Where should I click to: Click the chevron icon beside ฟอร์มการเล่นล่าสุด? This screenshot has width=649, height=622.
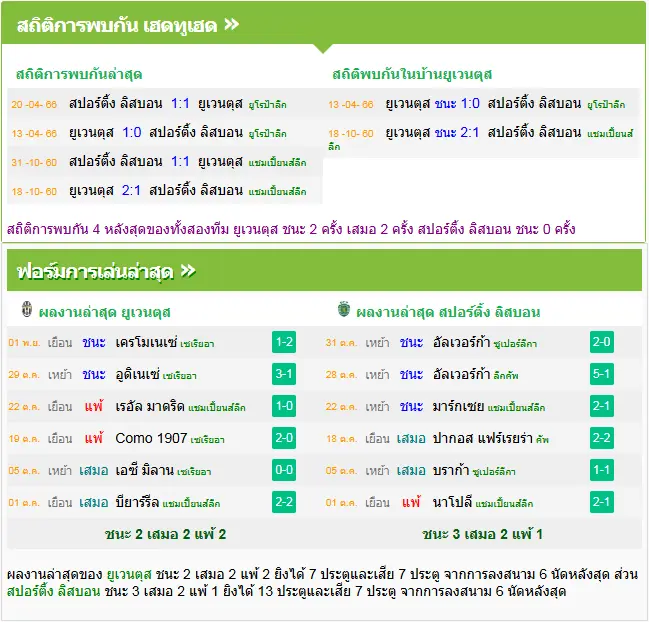click(188, 271)
